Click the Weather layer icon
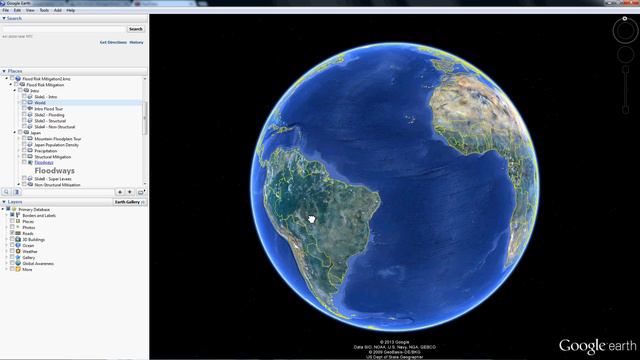The image size is (640, 360). pyautogui.click(x=18, y=251)
